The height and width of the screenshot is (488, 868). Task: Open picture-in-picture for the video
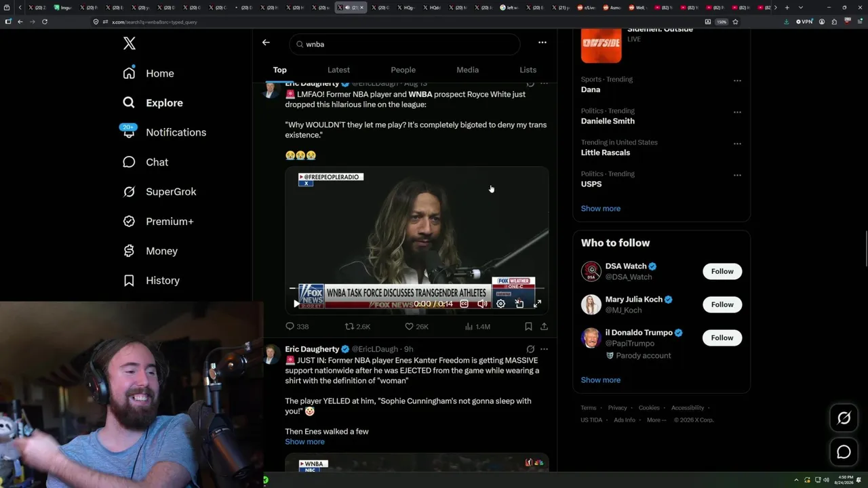(519, 304)
